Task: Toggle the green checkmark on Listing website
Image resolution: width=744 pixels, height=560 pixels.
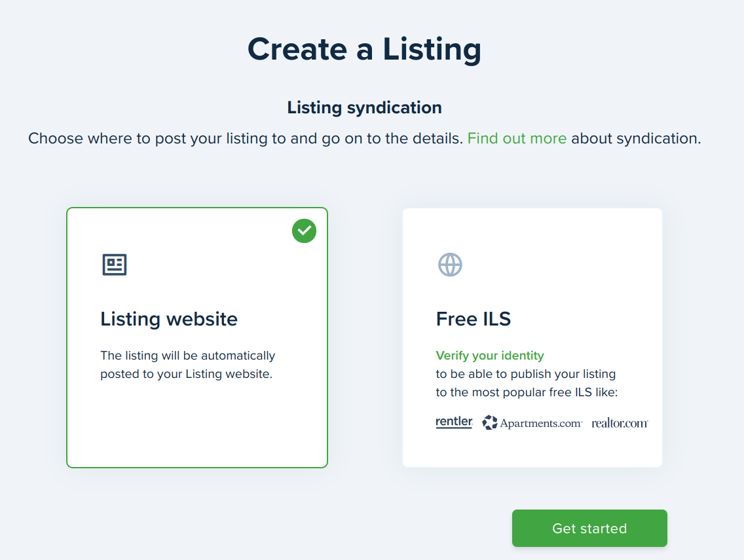Action: click(304, 231)
